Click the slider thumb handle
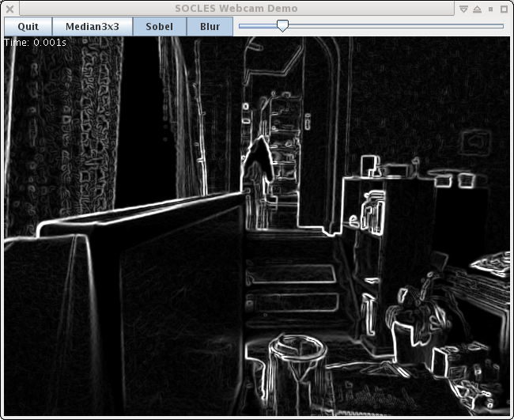The image size is (514, 420). click(282, 25)
